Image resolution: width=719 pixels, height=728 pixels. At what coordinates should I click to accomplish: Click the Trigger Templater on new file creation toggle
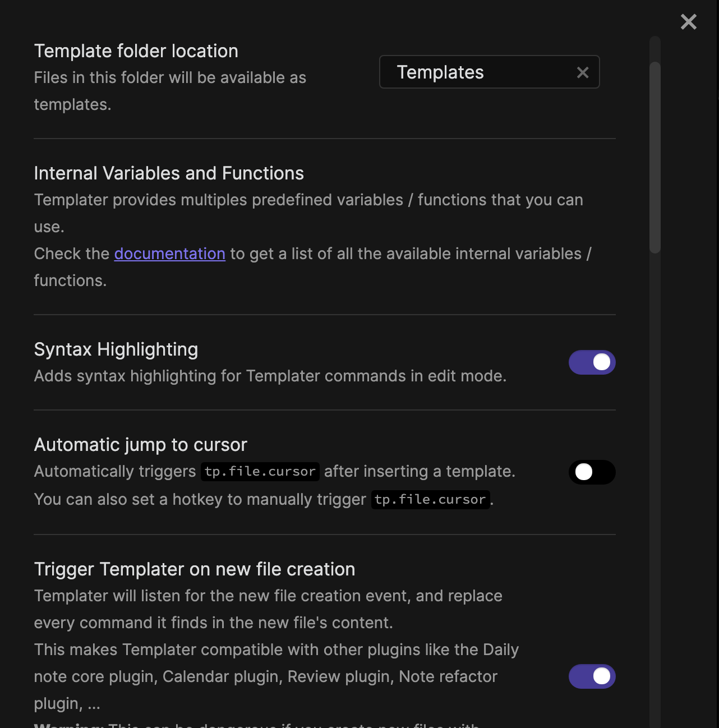click(x=592, y=676)
